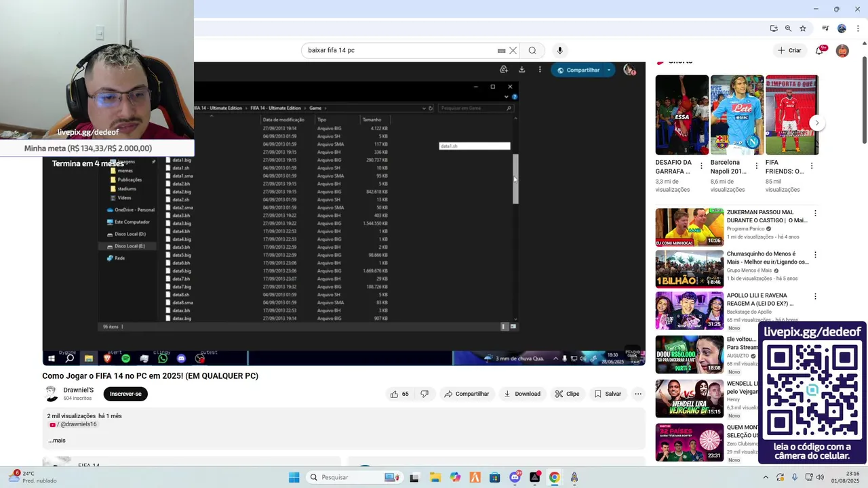
Task: Click the Chrome zoom magnifier icon
Action: coord(788,28)
